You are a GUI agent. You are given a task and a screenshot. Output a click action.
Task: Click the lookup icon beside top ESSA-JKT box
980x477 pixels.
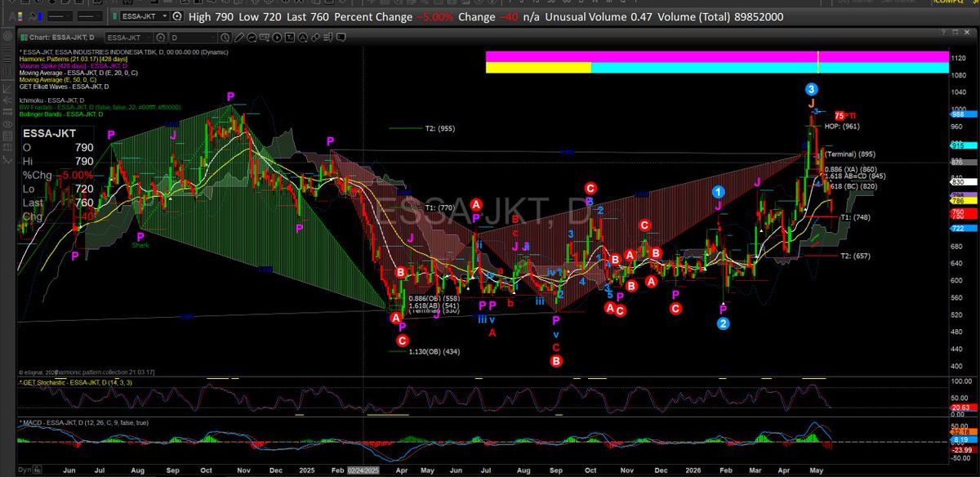[x=177, y=16]
